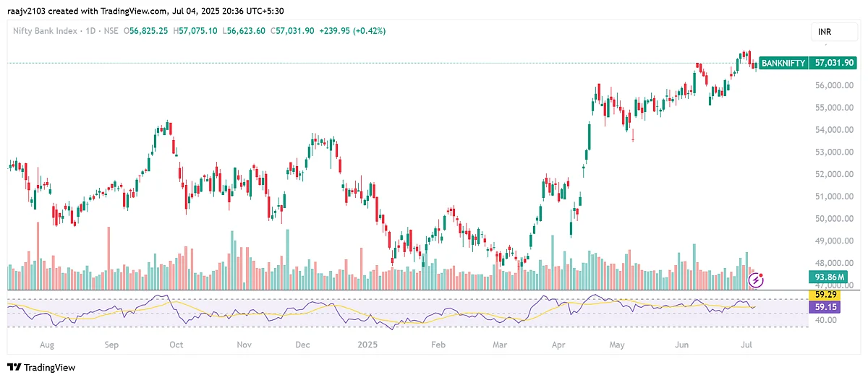868x380 pixels.
Task: Click the Aug label on the time axis
Action: coord(47,345)
